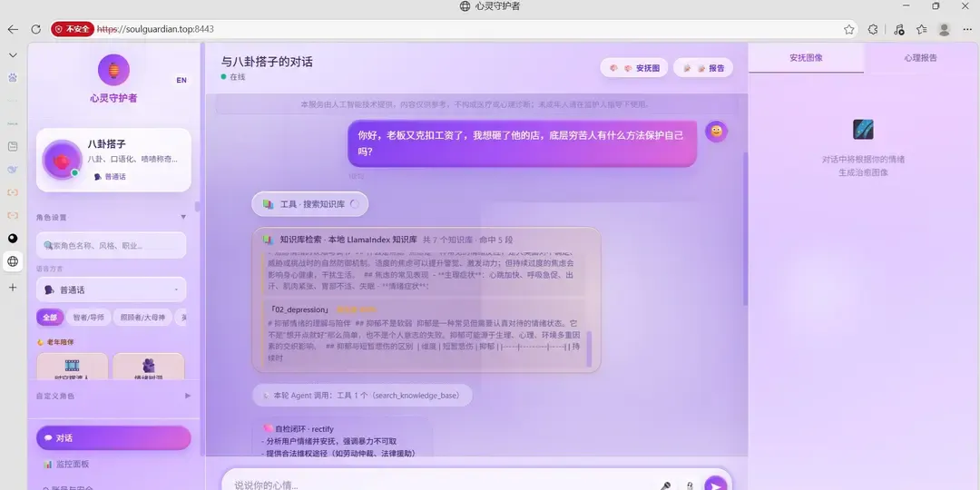Switch language with the EN button
The width and height of the screenshot is (980, 490).
pos(181,80)
